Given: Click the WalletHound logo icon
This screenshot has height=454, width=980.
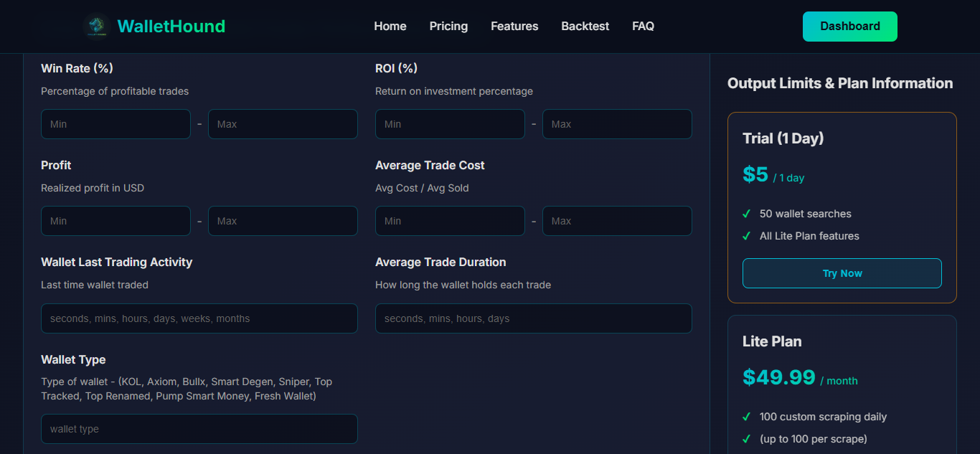Looking at the screenshot, I should pos(96,26).
